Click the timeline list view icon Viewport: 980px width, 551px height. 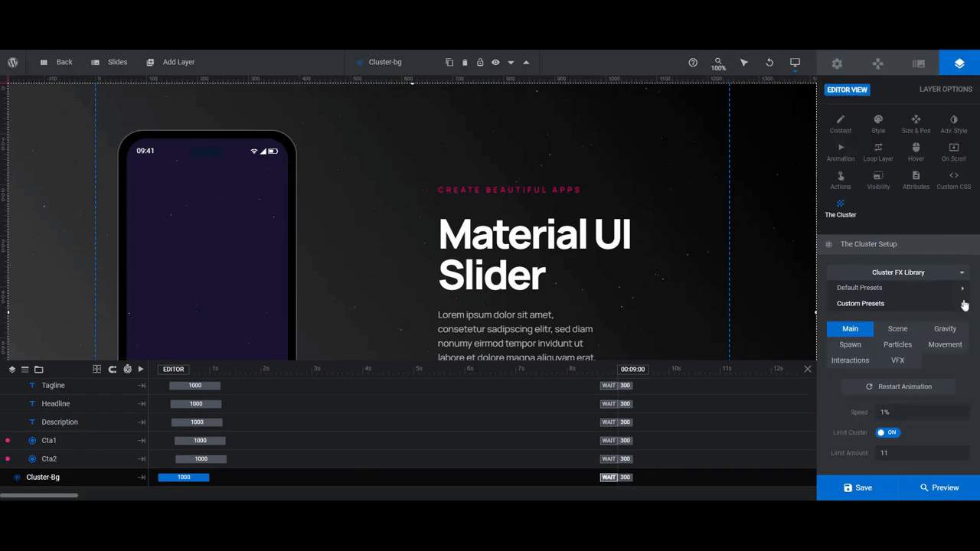[x=24, y=369]
